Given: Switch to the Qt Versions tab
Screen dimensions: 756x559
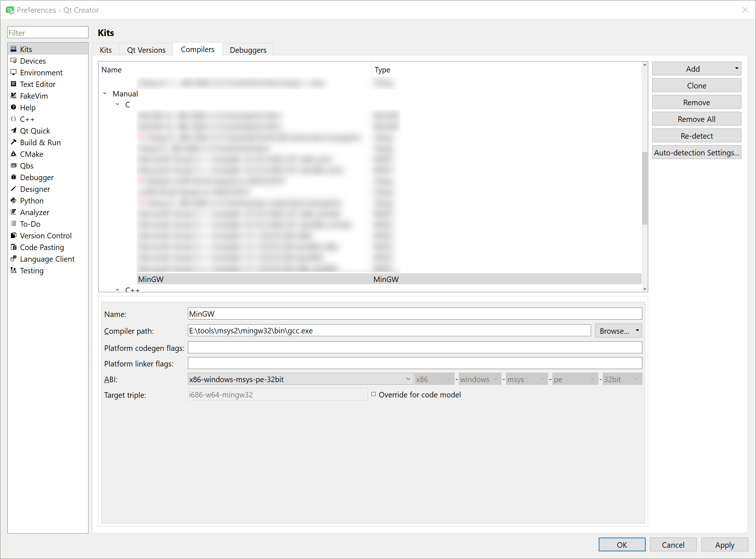Looking at the screenshot, I should (146, 50).
